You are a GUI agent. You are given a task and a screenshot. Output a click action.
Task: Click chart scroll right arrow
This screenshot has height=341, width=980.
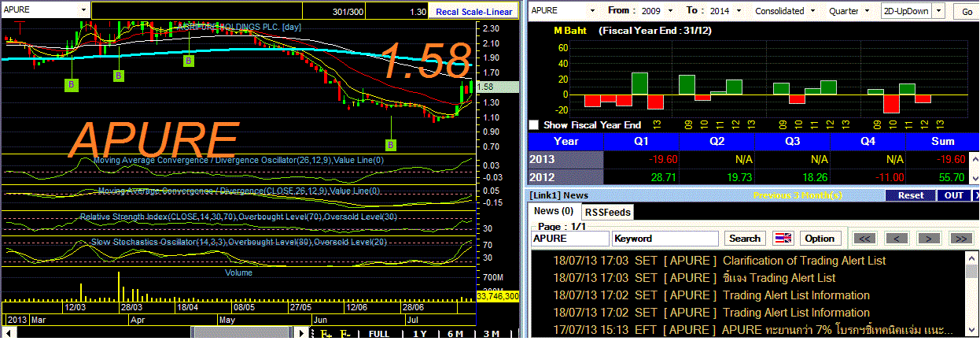tap(301, 333)
